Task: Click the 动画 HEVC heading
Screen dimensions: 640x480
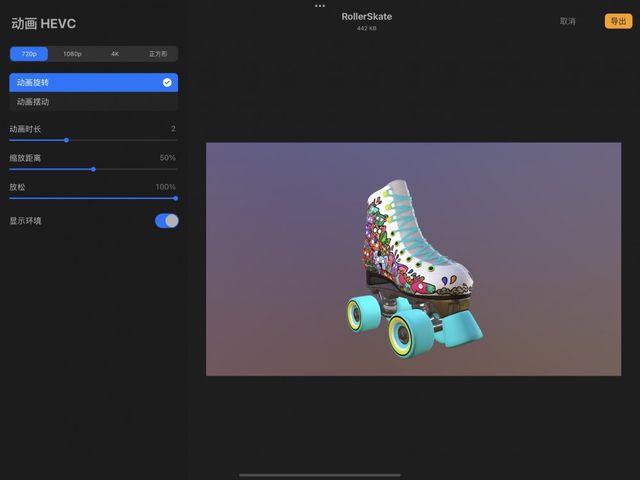Action: [x=44, y=24]
